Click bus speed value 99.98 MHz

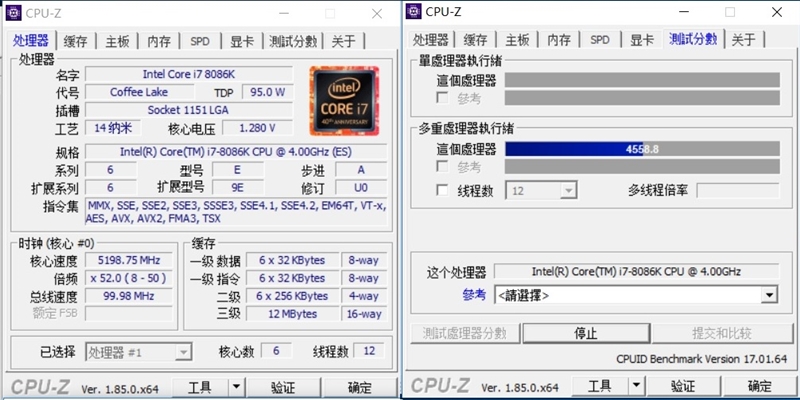click(x=129, y=296)
